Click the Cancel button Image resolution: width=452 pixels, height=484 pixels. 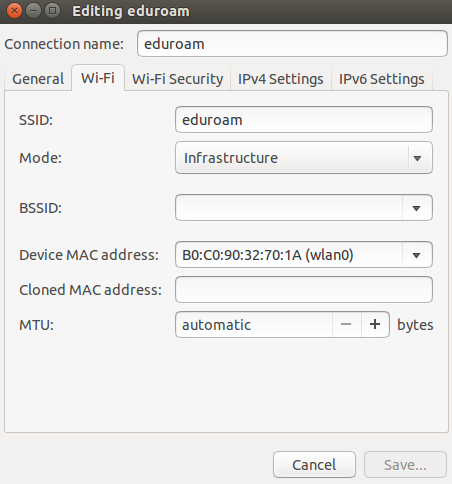[x=314, y=465]
